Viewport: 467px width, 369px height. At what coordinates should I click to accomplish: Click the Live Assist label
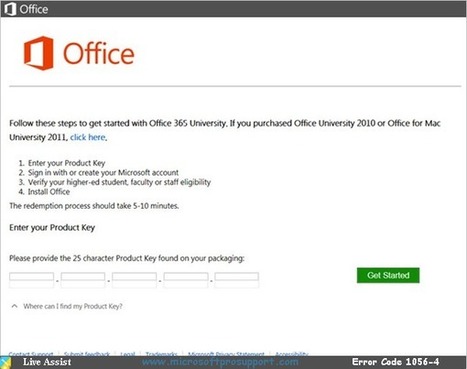pos(47,362)
